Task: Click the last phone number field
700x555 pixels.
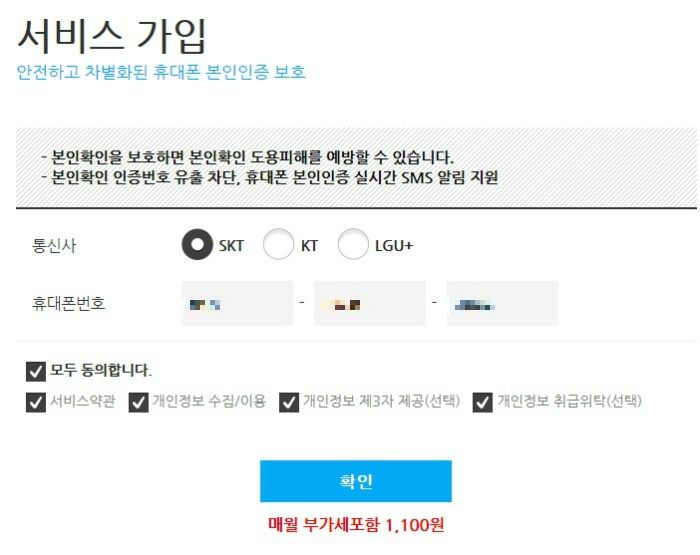Action: click(x=502, y=304)
